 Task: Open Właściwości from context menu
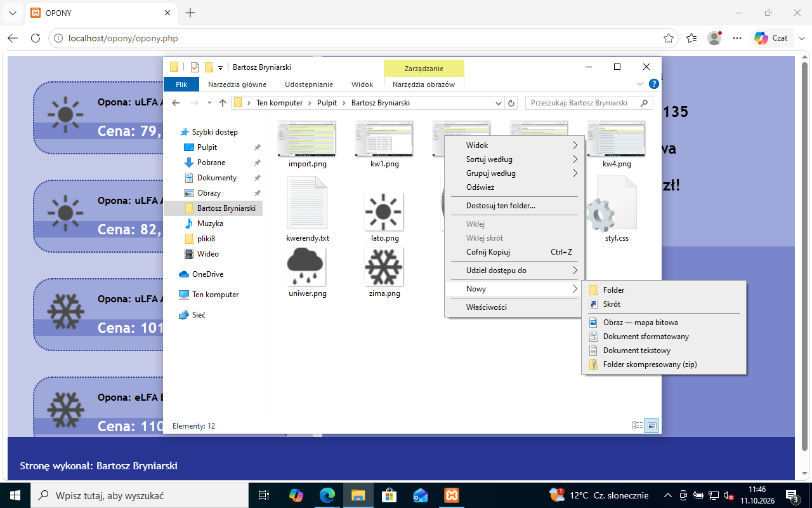tap(514, 307)
